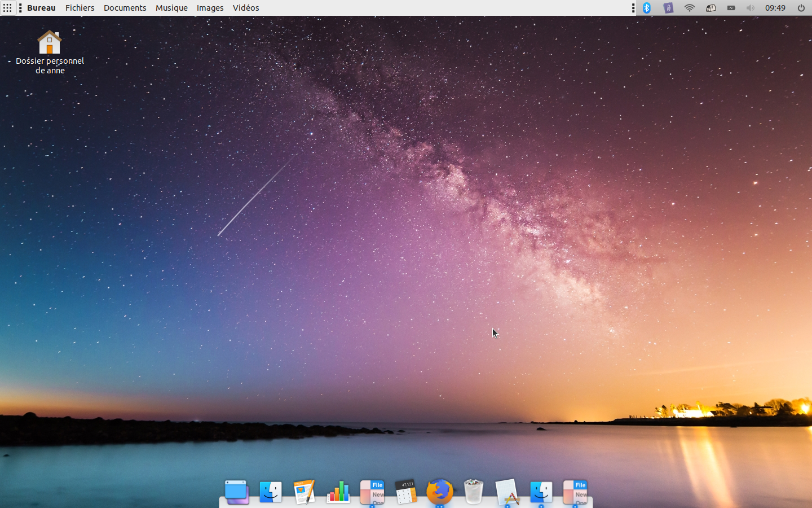This screenshot has width=812, height=508.
Task: Launch the bar chart spreadsheet app
Action: tap(338, 492)
